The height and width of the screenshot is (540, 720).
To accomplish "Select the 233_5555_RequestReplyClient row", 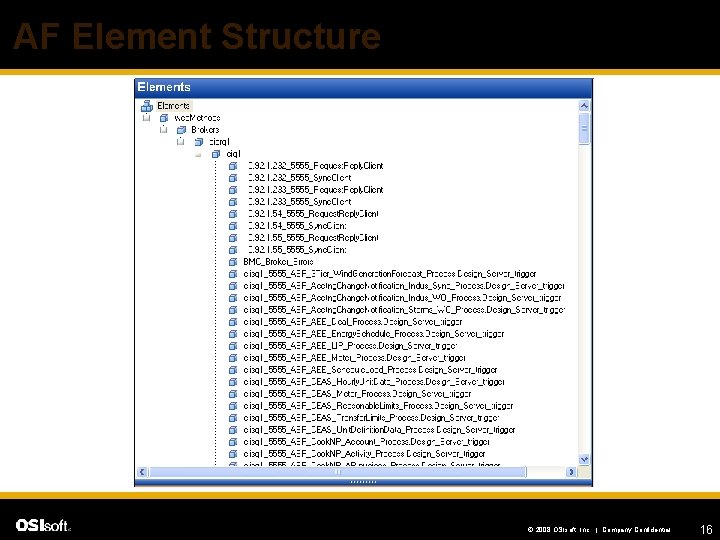I will pyautogui.click(x=315, y=190).
